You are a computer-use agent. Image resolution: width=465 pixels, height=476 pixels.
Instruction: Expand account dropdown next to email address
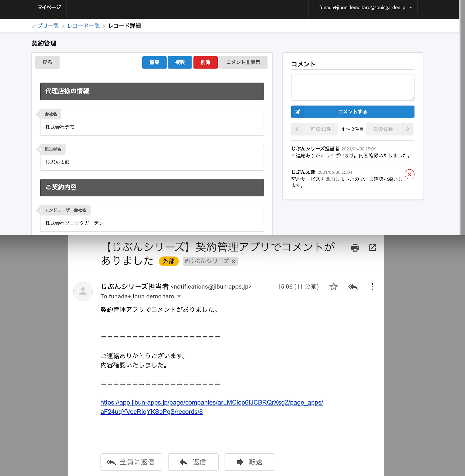click(x=411, y=8)
